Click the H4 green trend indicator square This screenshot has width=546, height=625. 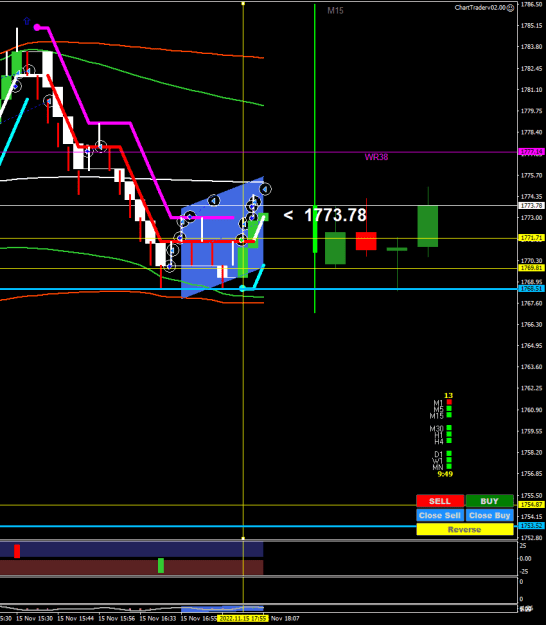(x=449, y=440)
